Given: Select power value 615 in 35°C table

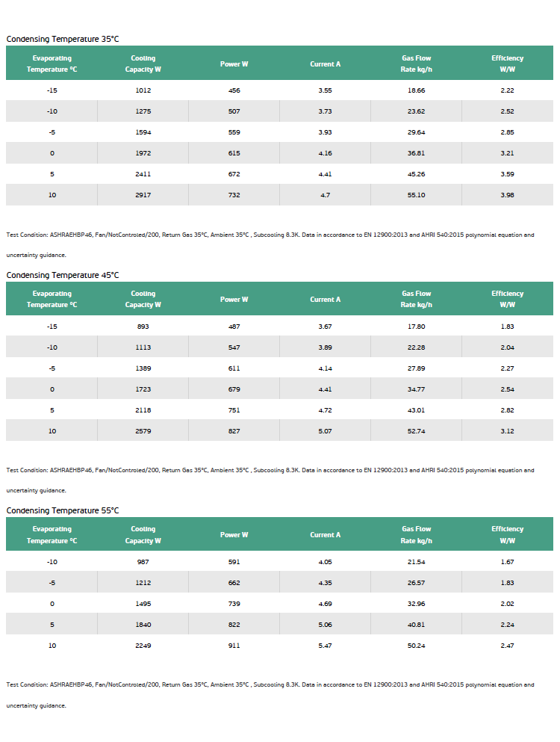Looking at the screenshot, I should click(234, 153).
